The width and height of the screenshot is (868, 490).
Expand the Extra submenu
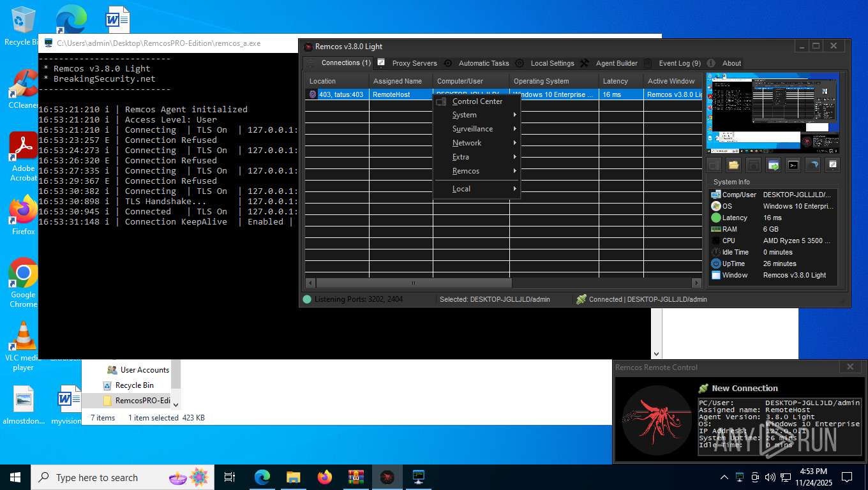tap(477, 157)
